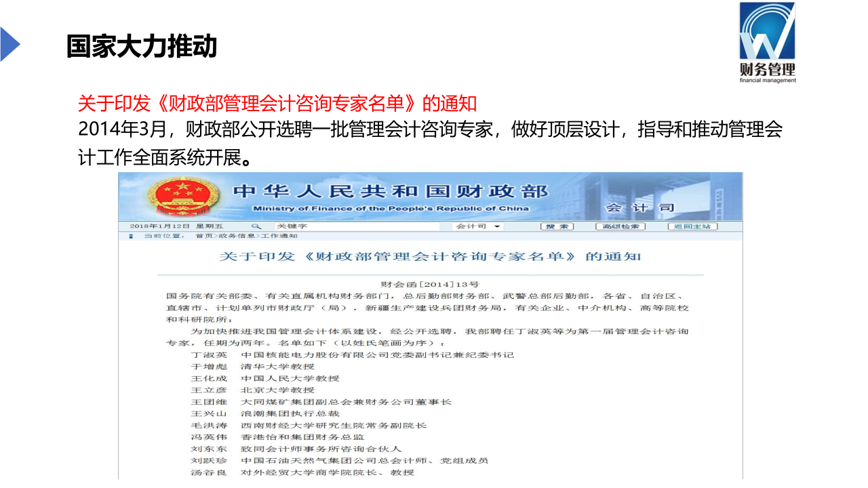Click the 高级检索 button
This screenshot has height=488, width=868.
tap(620, 226)
